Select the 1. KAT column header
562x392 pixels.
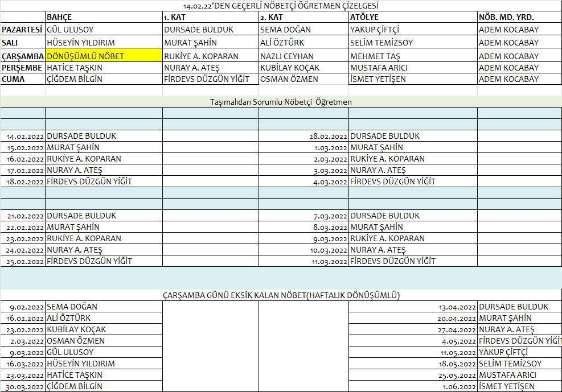point(210,18)
